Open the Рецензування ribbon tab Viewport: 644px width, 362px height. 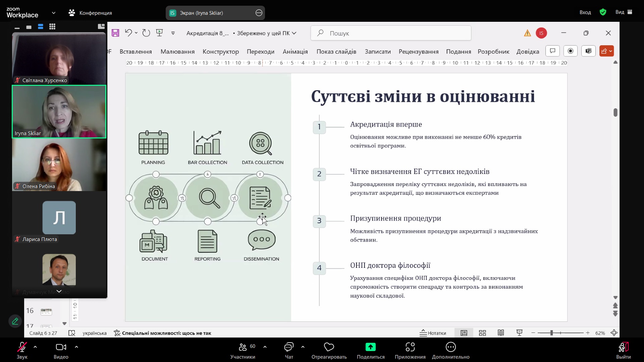[418, 52]
